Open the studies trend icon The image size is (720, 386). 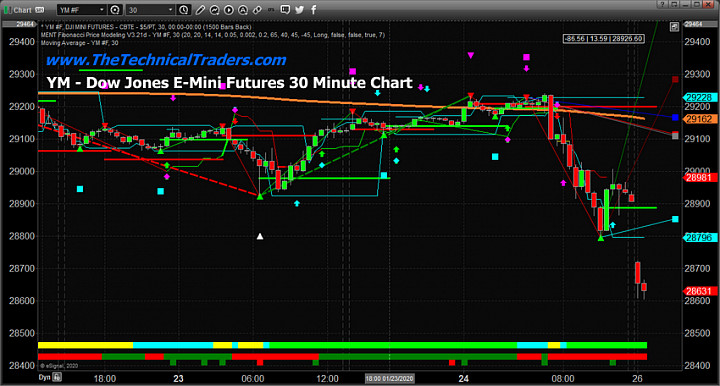214,10
